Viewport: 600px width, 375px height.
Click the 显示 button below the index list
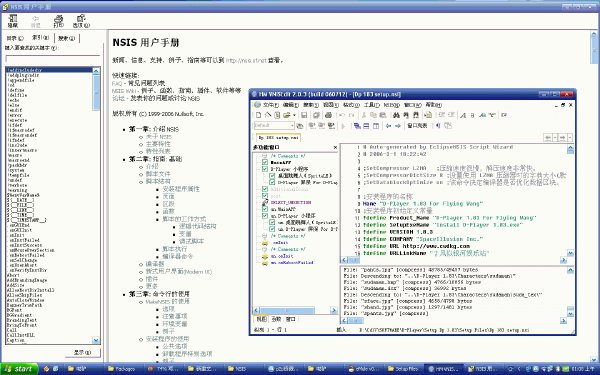[82, 352]
